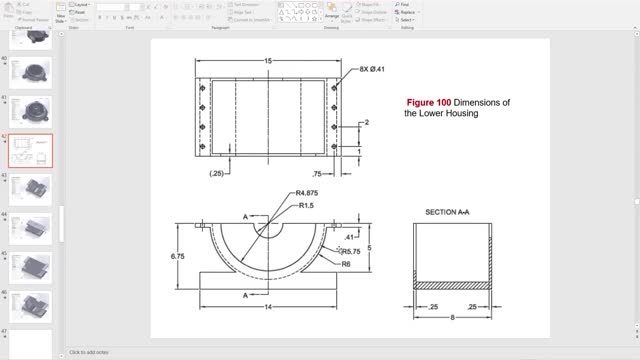Screen dimensions: 640x360
Task: Click Replace in the Editing group
Action: tap(404, 12)
